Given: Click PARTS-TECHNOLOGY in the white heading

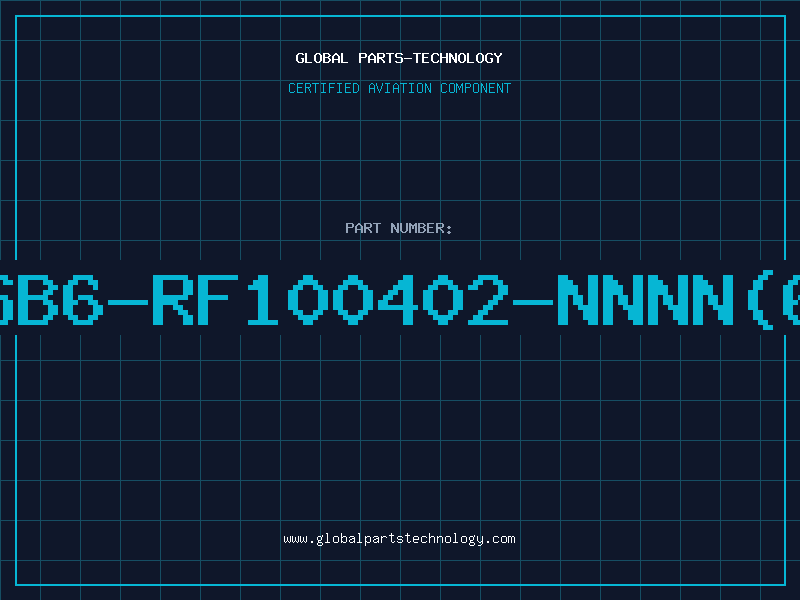Looking at the screenshot, I should point(430,58).
